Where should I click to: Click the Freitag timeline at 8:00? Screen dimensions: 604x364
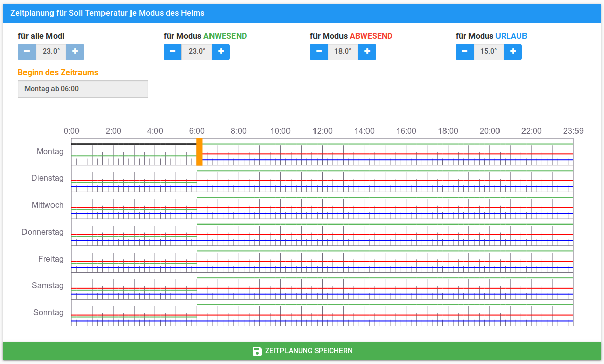click(x=239, y=259)
